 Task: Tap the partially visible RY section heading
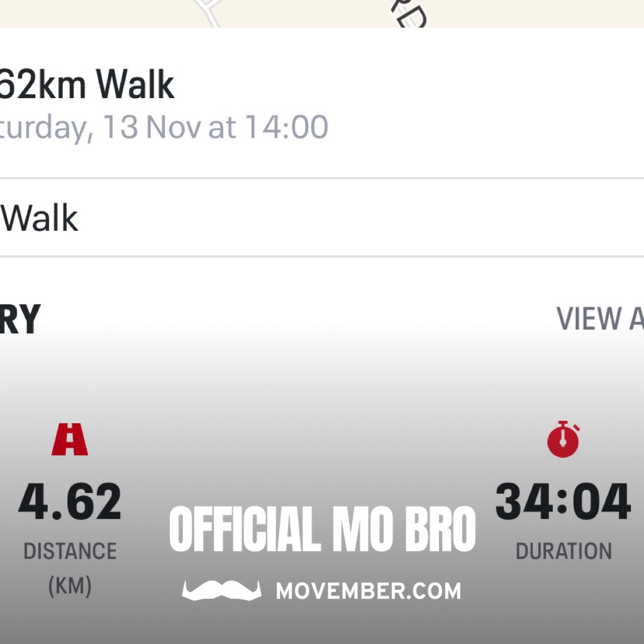pyautogui.click(x=20, y=319)
